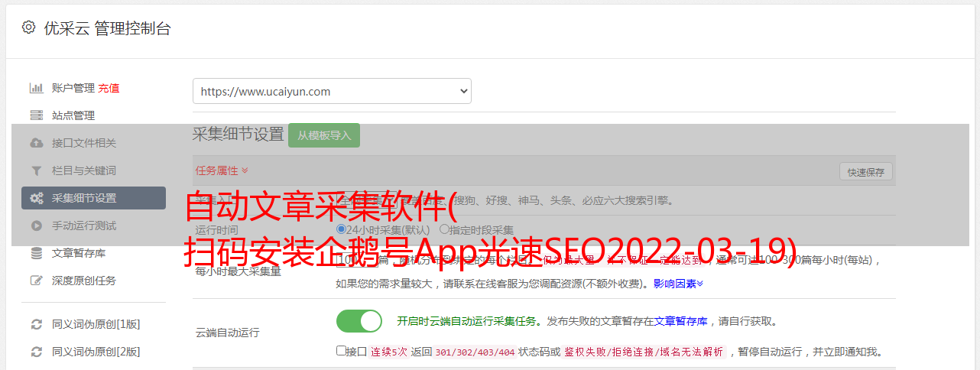Click the 运行时间 label
The width and height of the screenshot is (980, 370).
click(x=216, y=229)
